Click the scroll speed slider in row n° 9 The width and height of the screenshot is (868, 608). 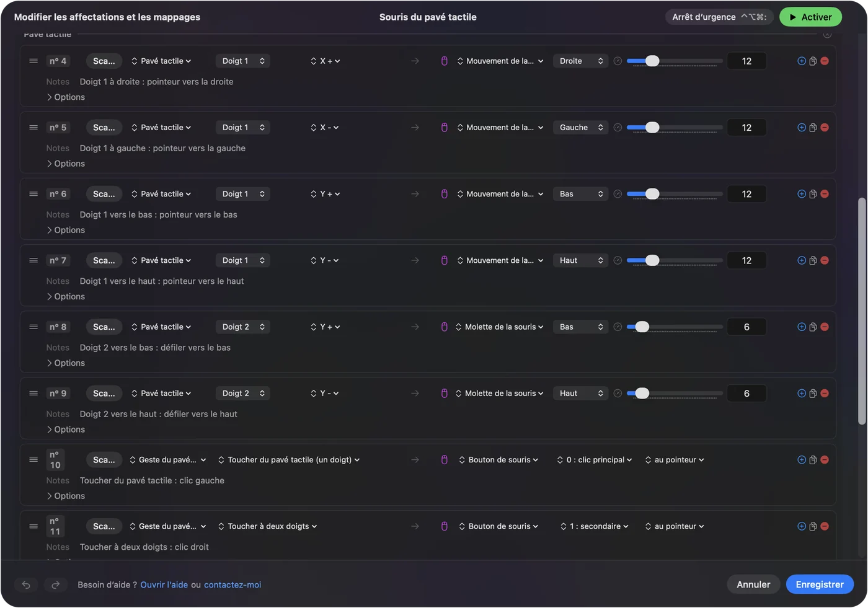click(x=675, y=394)
